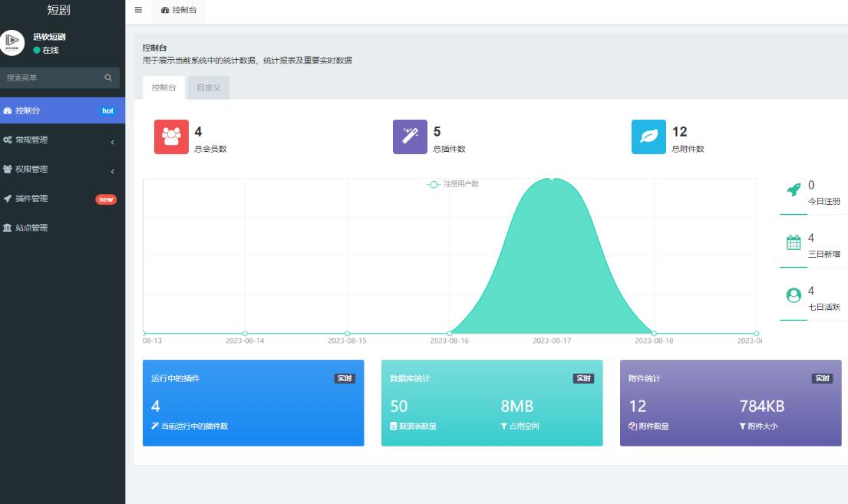Click the 总会员数 label
Screen dimensions: 848x504
(x=210, y=150)
